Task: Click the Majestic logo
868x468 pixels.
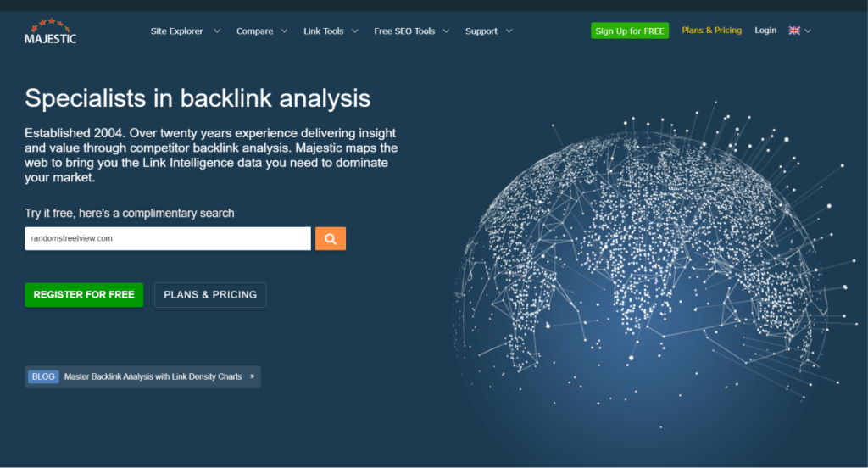Action: pyautogui.click(x=50, y=31)
